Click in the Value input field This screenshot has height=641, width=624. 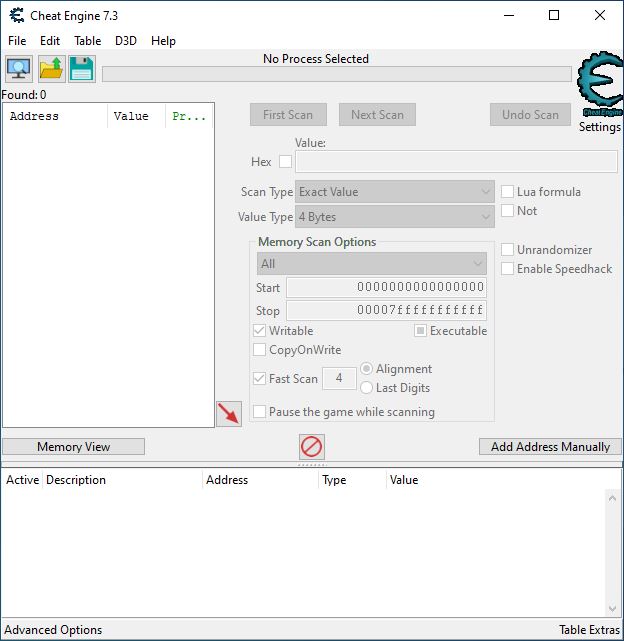[456, 161]
